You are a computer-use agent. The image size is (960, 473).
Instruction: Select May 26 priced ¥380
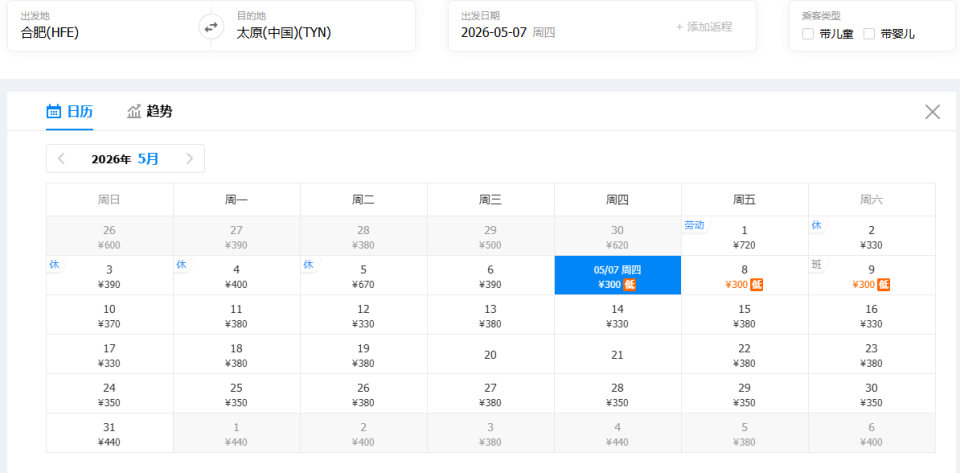point(364,394)
